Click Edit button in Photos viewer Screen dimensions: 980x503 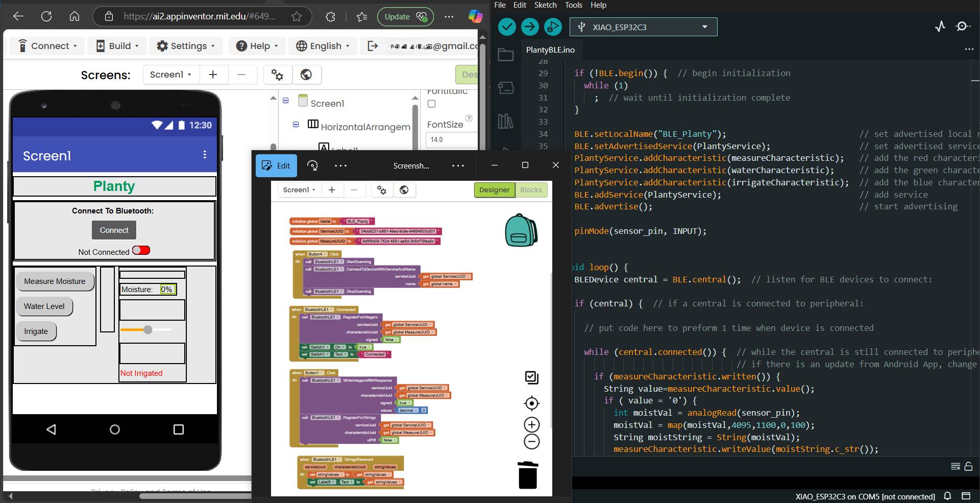tap(276, 165)
